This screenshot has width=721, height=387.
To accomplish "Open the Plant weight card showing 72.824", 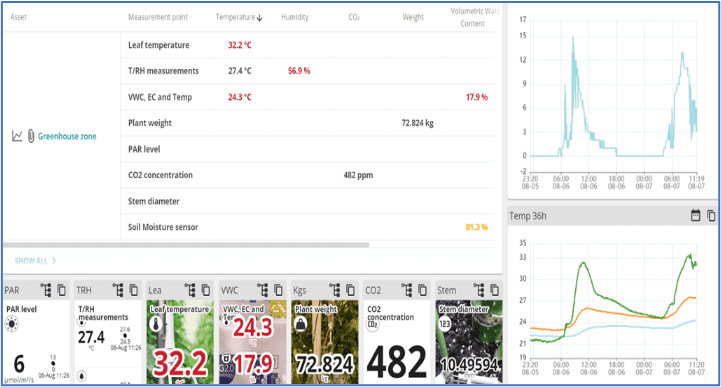I will [x=325, y=342].
